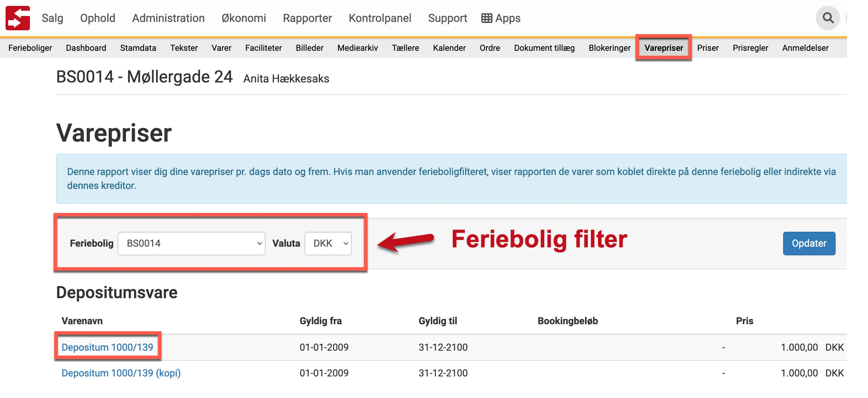This screenshot has width=868, height=398.
Task: Open the Kontrolpanel menu
Action: pyautogui.click(x=380, y=18)
